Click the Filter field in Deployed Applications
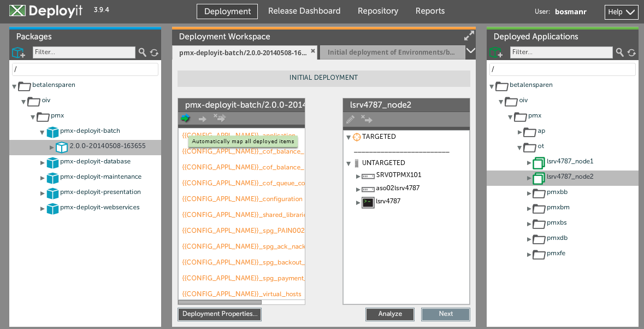 point(561,52)
